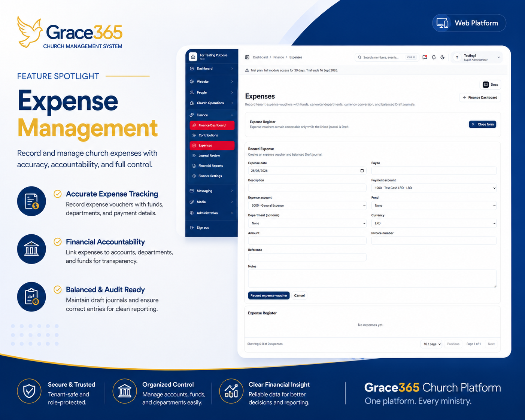525x420 pixels.
Task: Click the Invoice number input field
Action: click(x=434, y=241)
